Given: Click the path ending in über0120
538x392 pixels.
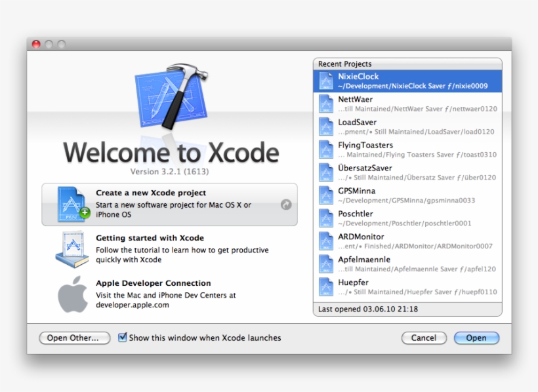Looking at the screenshot, I should point(417,178).
